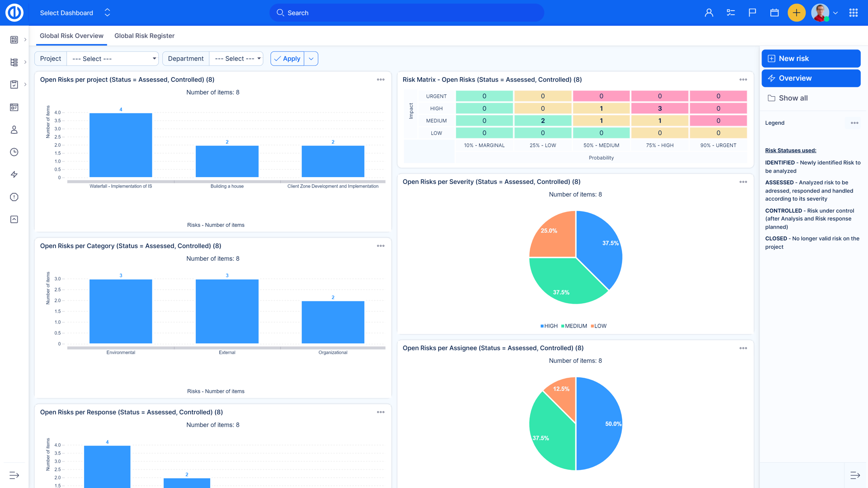
Task: Select the Global Risk Overview tab
Action: (x=71, y=36)
